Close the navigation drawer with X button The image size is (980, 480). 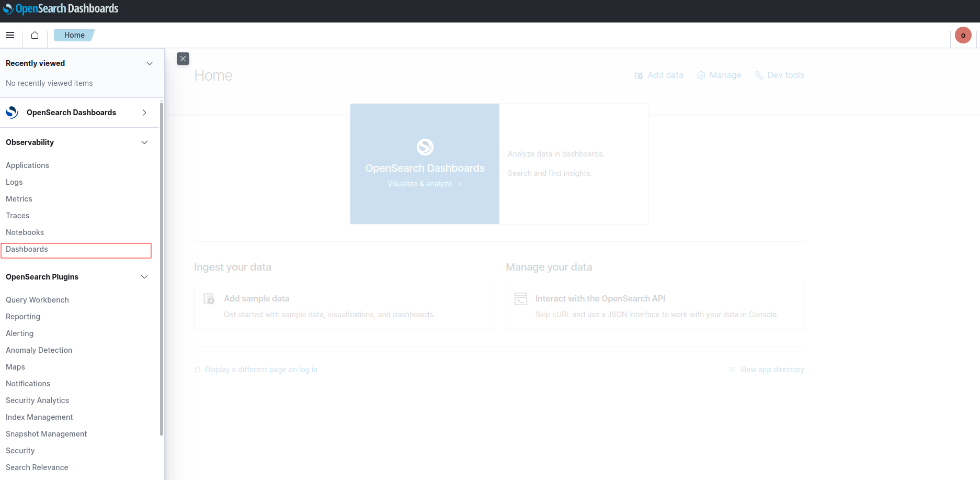[183, 59]
